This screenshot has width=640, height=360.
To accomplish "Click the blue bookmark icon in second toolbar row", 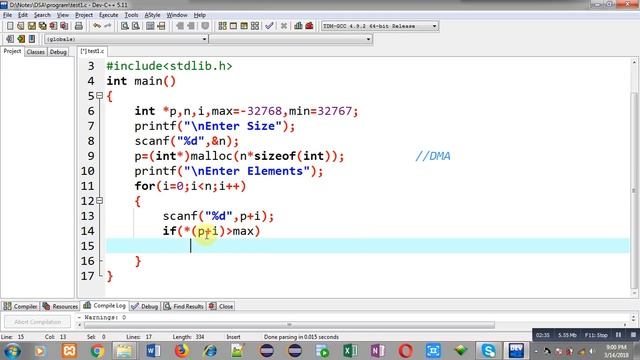I will pyautogui.click(x=32, y=39).
